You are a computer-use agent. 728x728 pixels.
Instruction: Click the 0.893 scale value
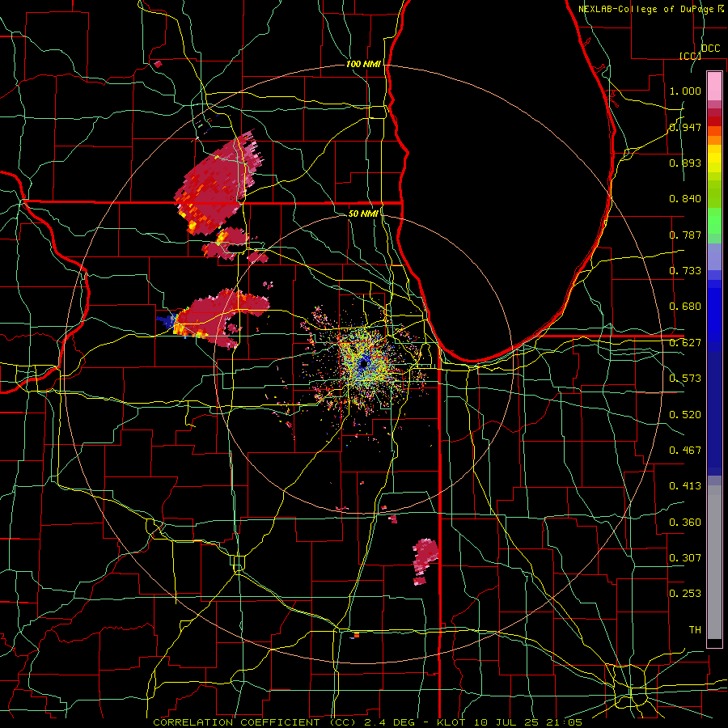685,163
